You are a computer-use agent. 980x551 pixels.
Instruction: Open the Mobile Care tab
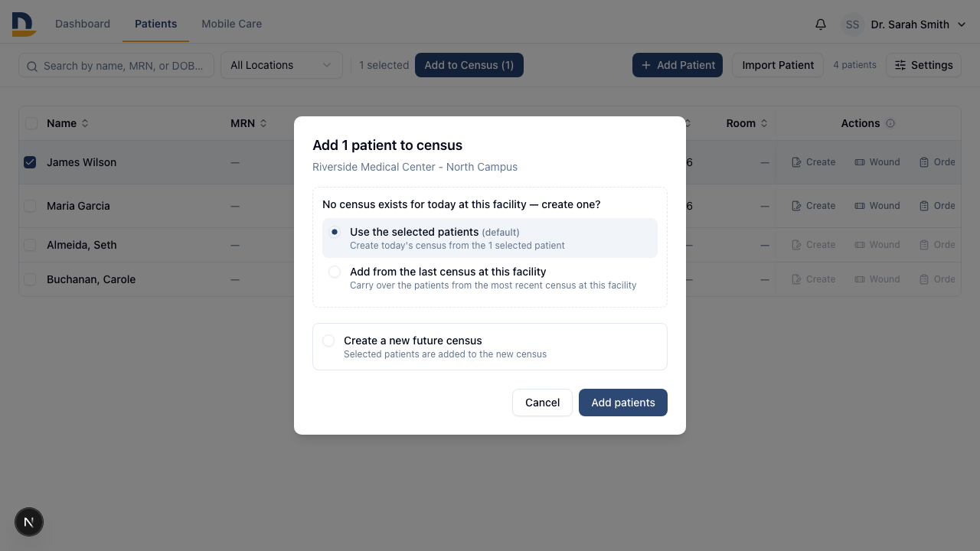(x=231, y=24)
